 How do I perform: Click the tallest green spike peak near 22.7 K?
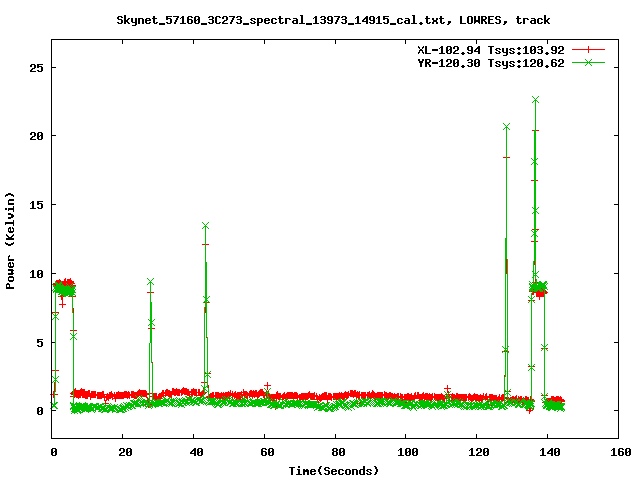[536, 100]
